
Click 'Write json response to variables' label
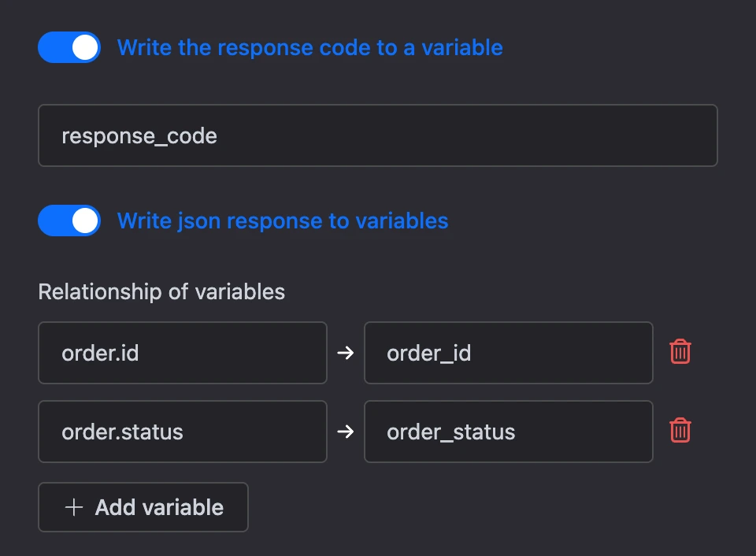(283, 221)
